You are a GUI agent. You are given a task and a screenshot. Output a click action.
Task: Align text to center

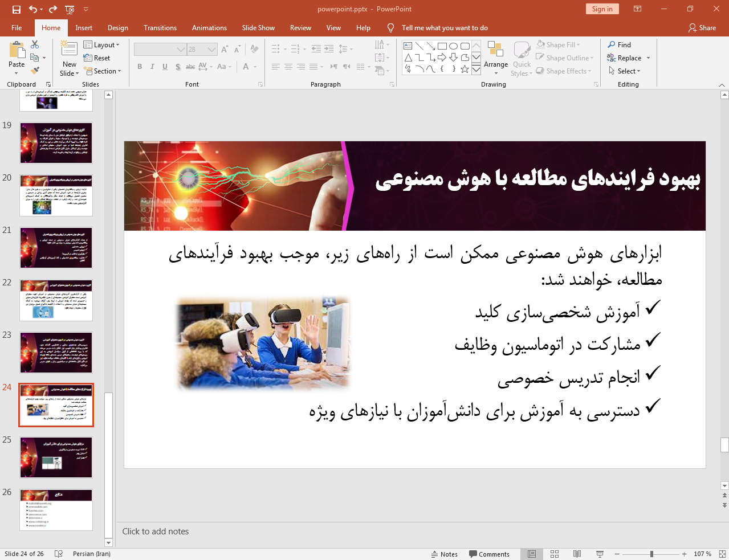pyautogui.click(x=288, y=67)
